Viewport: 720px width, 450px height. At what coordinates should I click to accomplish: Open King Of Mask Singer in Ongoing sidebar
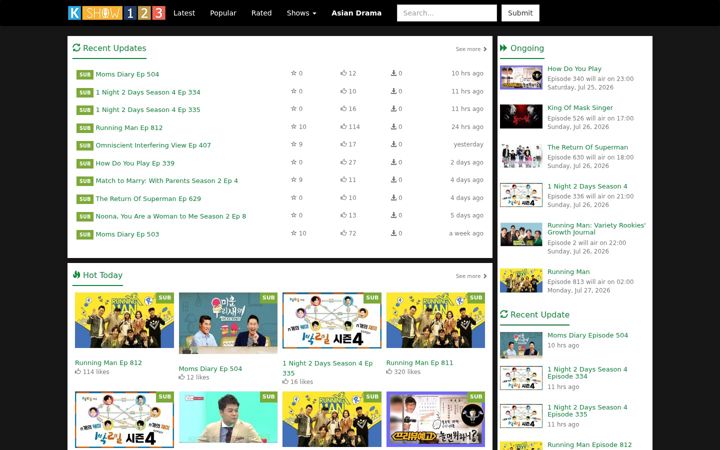580,107
